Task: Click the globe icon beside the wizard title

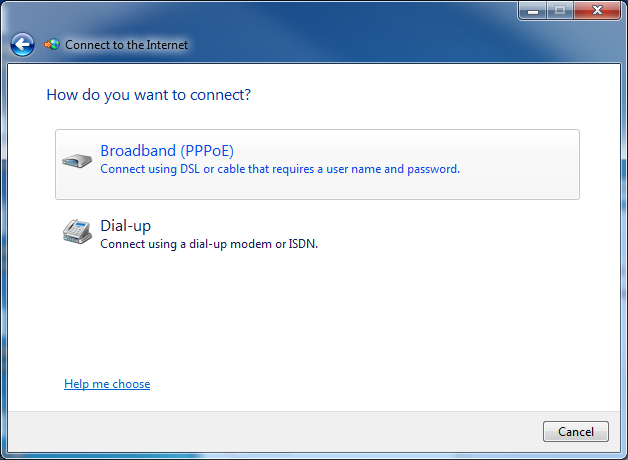Action: coord(52,44)
